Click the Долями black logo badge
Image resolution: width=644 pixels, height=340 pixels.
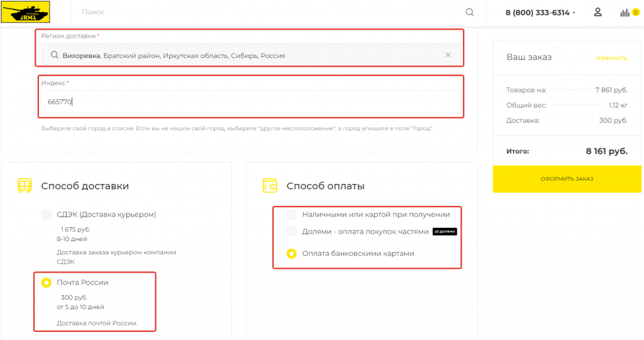coord(445,232)
